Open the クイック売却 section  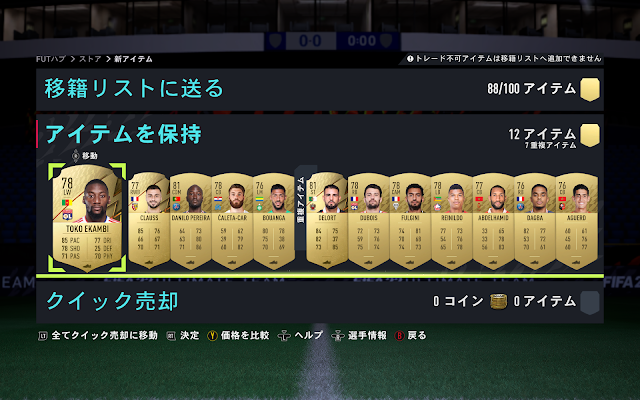click(x=320, y=302)
